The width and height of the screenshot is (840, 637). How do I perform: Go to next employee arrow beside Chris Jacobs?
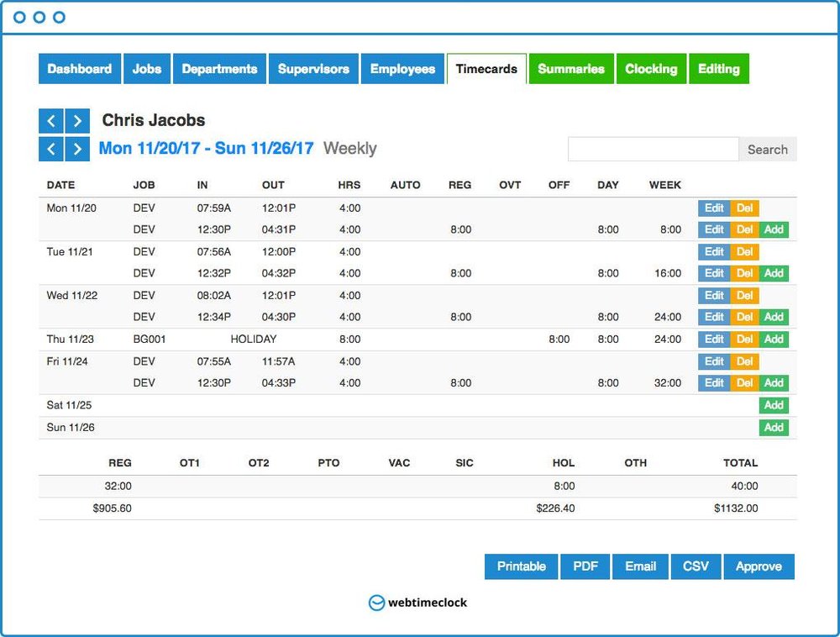pos(77,120)
